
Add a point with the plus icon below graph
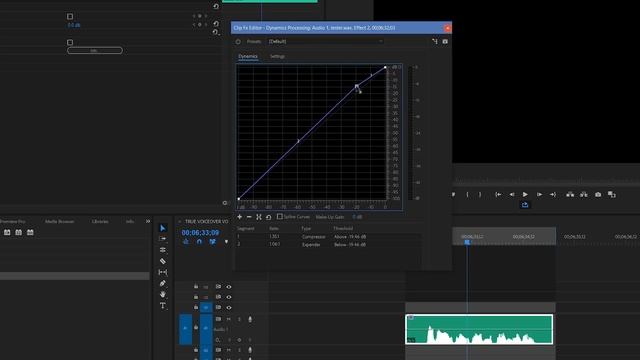click(x=240, y=217)
